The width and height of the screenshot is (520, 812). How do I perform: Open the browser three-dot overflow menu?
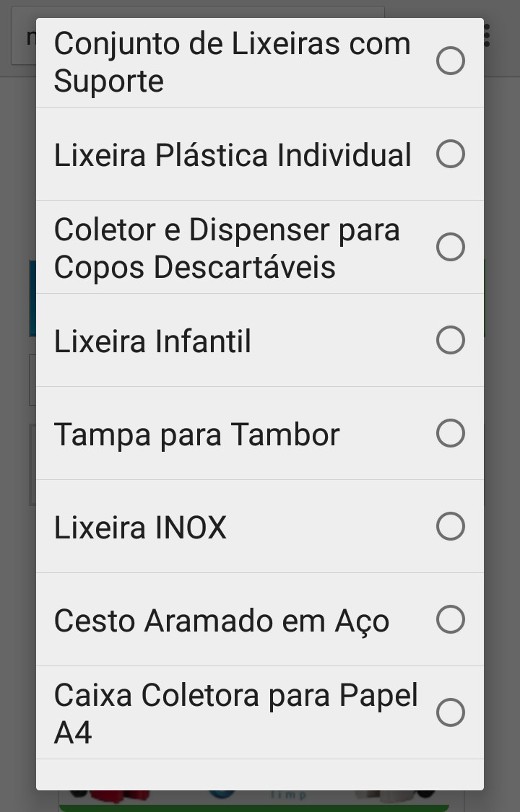coord(489,36)
